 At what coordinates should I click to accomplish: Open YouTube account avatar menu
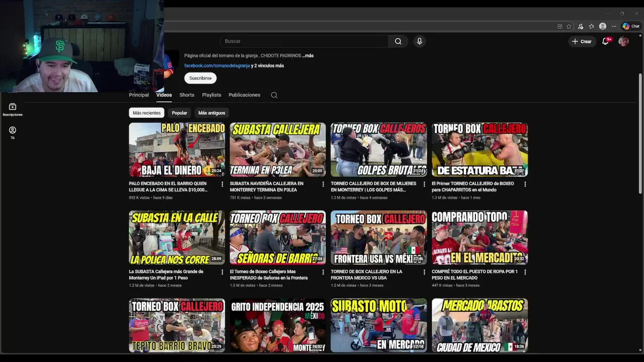[x=623, y=41]
